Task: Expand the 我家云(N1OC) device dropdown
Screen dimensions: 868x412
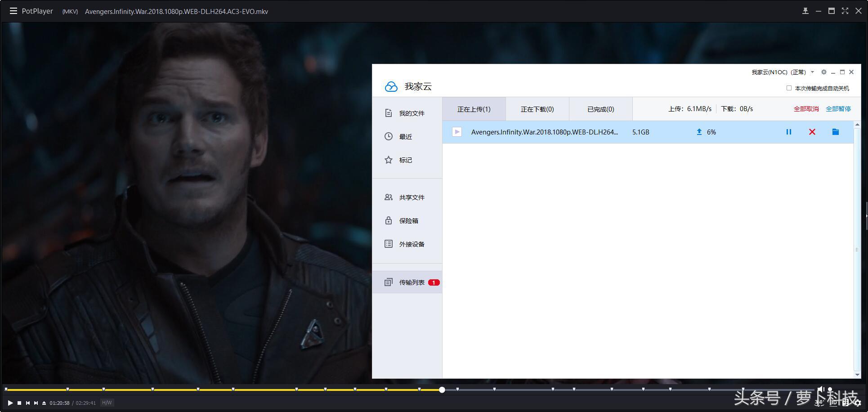Action: pyautogui.click(x=812, y=72)
